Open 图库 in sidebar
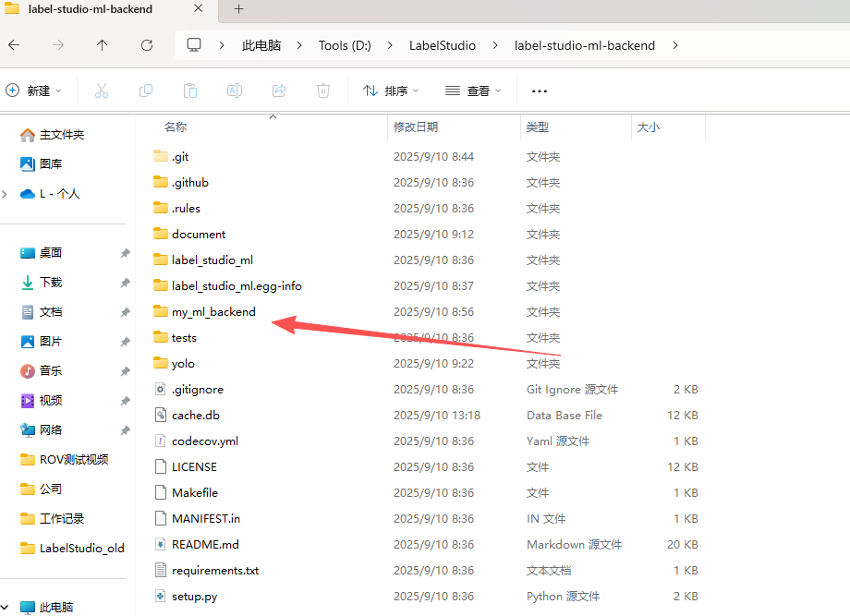This screenshot has width=850, height=616. coord(42,163)
